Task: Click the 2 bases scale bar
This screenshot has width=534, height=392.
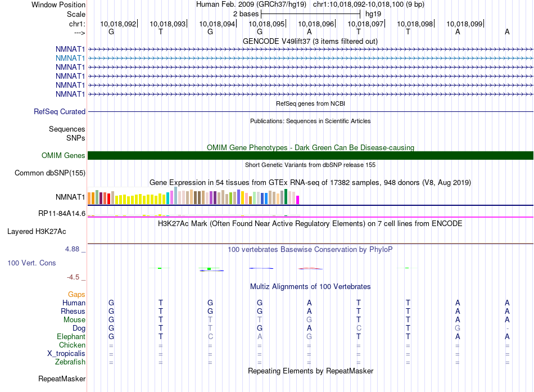Action: tap(310, 13)
